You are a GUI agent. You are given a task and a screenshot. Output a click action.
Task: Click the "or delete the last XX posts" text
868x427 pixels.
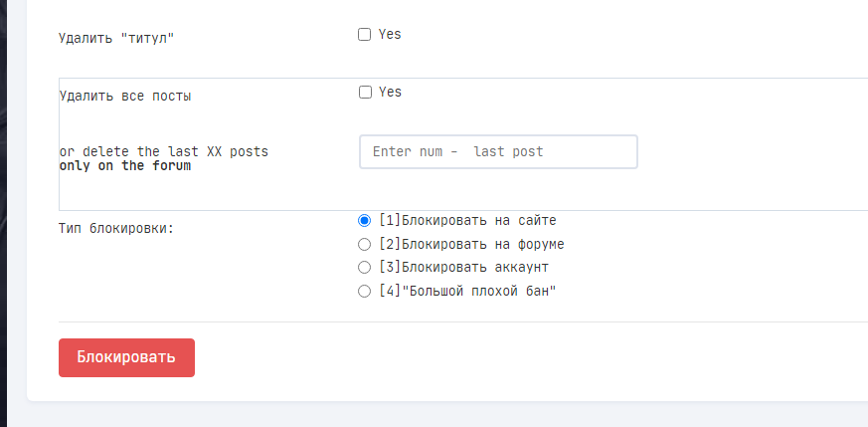coord(164,151)
